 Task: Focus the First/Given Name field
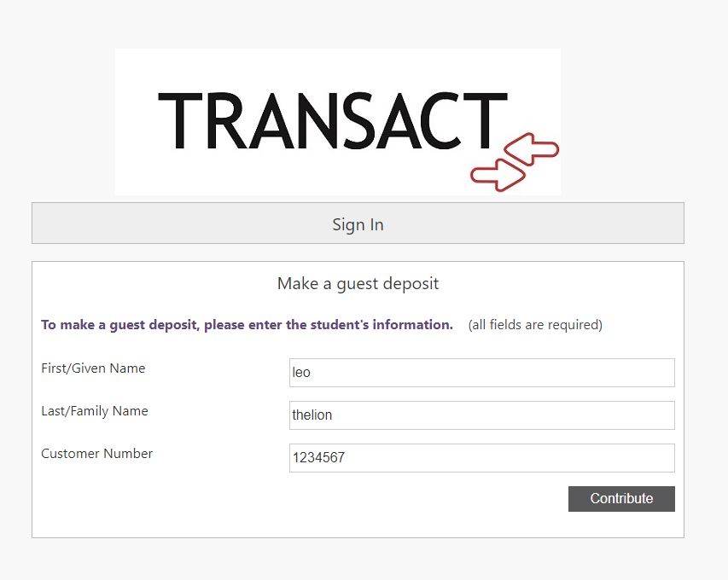coord(482,373)
